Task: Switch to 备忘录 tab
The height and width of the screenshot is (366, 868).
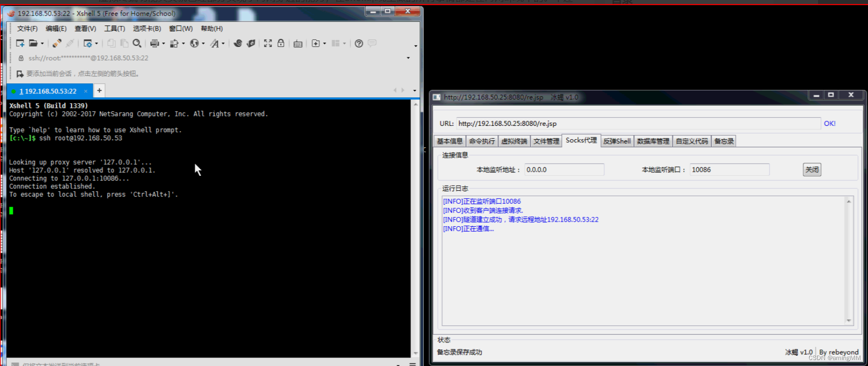Action: pyautogui.click(x=724, y=141)
